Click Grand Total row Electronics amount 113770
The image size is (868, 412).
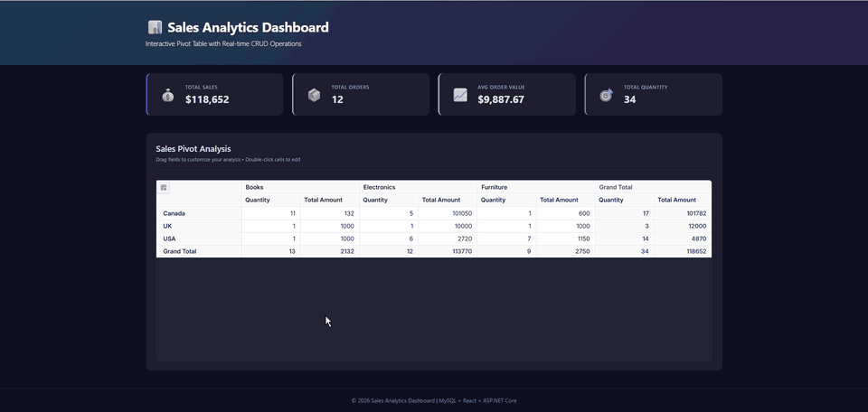[448, 251]
